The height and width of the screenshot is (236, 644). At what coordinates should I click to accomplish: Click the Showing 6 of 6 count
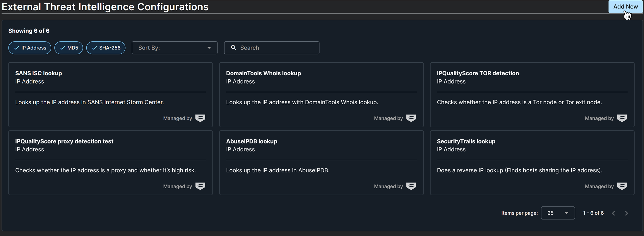(29, 31)
